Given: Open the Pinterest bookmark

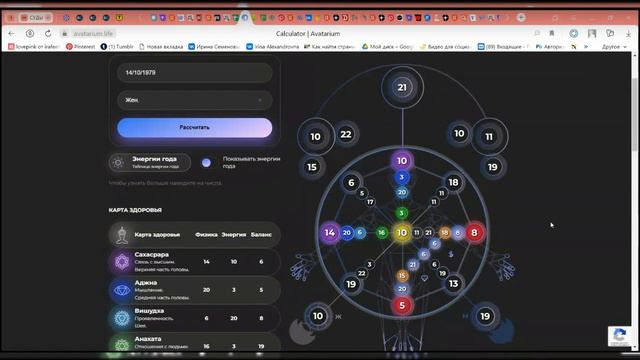Looking at the screenshot, I should (81, 47).
